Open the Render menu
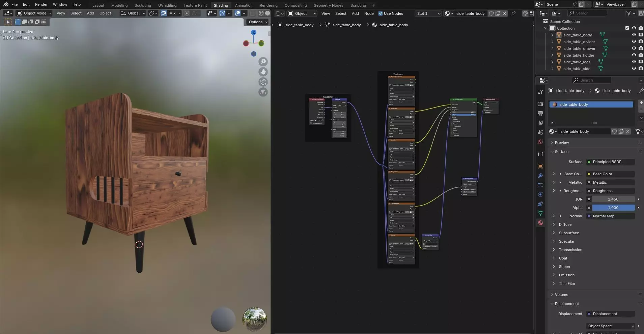Viewport: 644px width, 334px height. tap(41, 4)
